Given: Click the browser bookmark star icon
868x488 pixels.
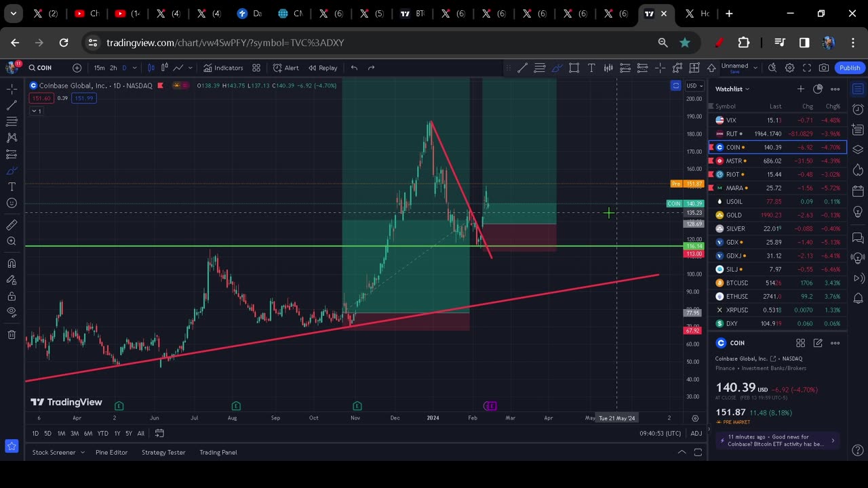Looking at the screenshot, I should (x=685, y=43).
